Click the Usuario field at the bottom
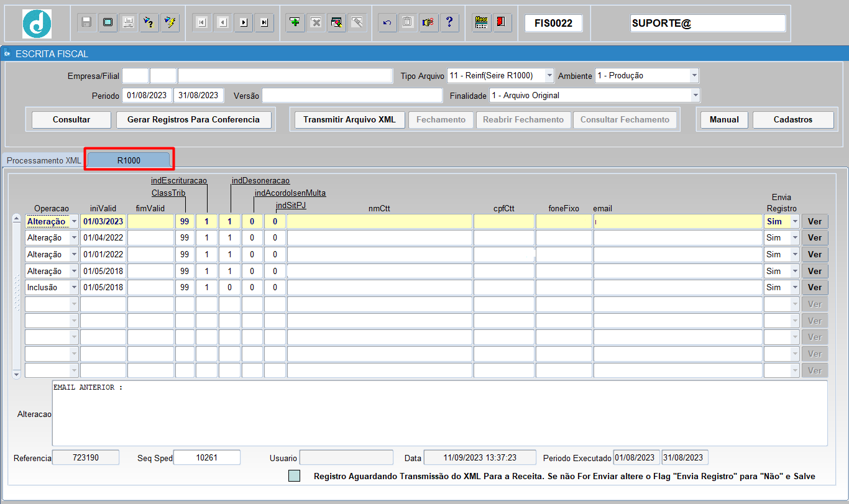The image size is (849, 504). tap(346, 458)
